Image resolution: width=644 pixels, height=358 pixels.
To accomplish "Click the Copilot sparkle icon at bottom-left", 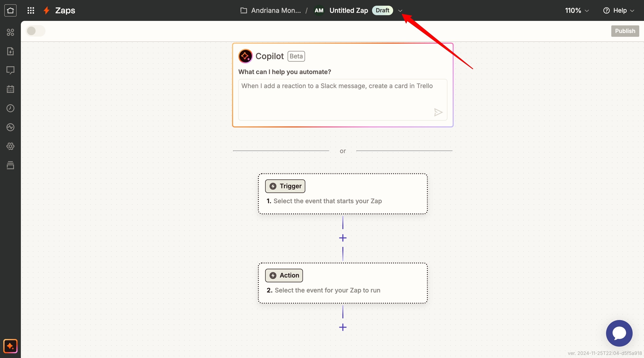I will (10, 346).
